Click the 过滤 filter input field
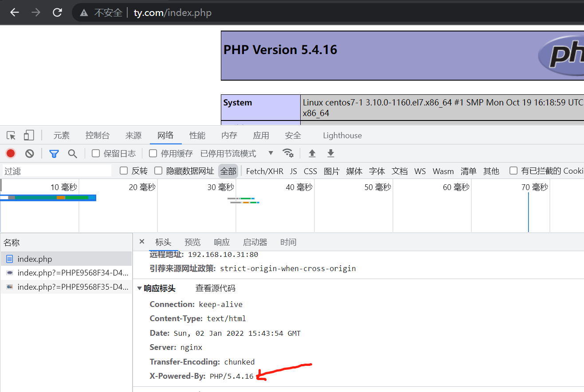 [x=57, y=171]
